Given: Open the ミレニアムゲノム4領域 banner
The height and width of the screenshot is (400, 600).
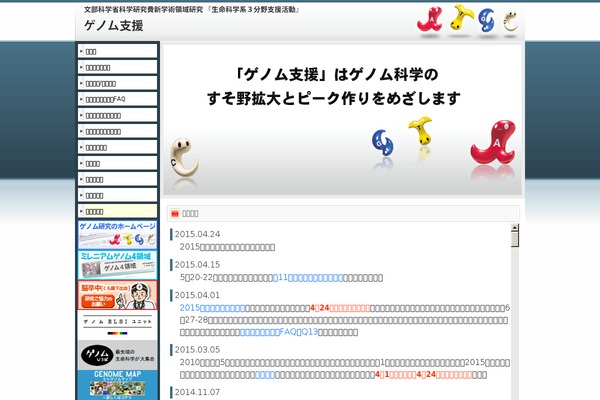Looking at the screenshot, I should [117, 264].
